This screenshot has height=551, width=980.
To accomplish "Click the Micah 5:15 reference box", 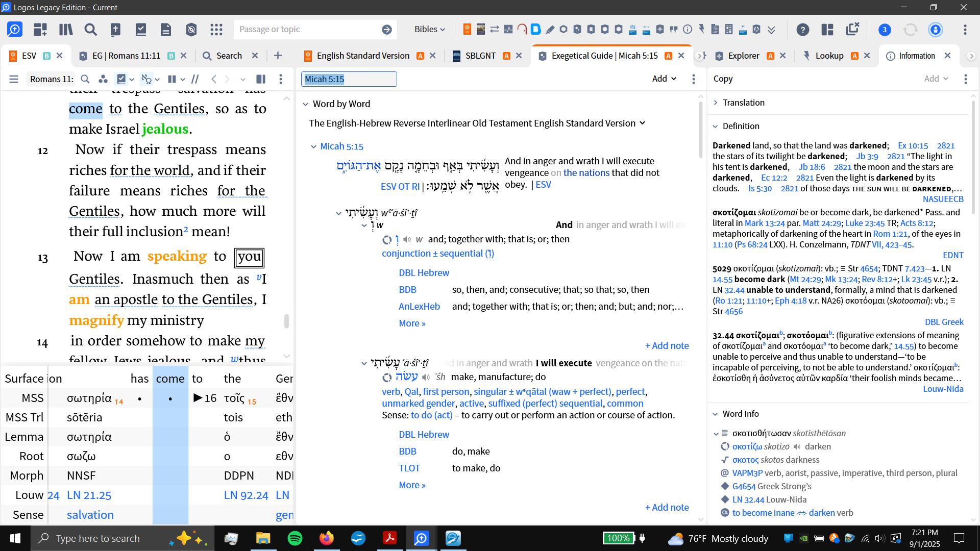I will (x=349, y=79).
